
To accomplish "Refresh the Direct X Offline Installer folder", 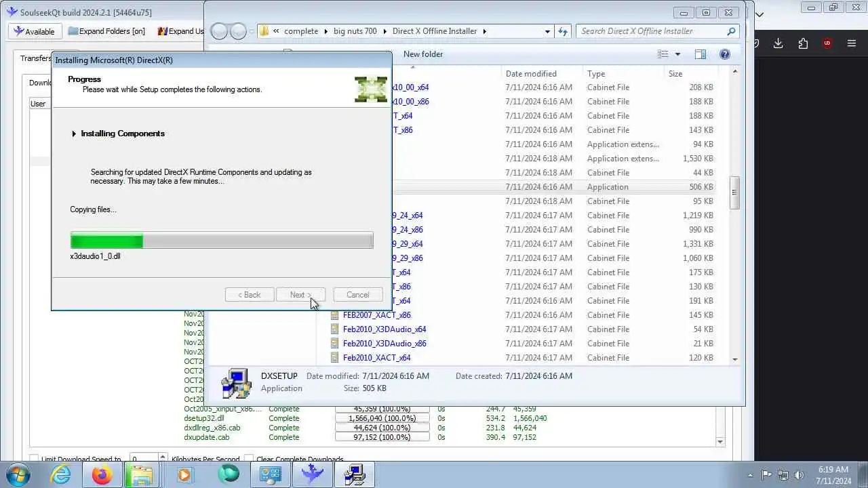I will pyautogui.click(x=563, y=31).
